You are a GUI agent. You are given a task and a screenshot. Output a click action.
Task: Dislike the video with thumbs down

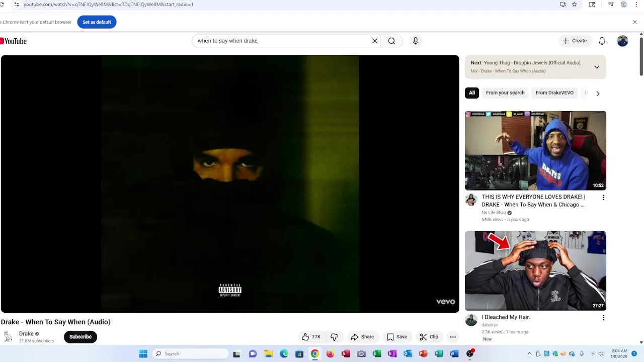tap(334, 337)
